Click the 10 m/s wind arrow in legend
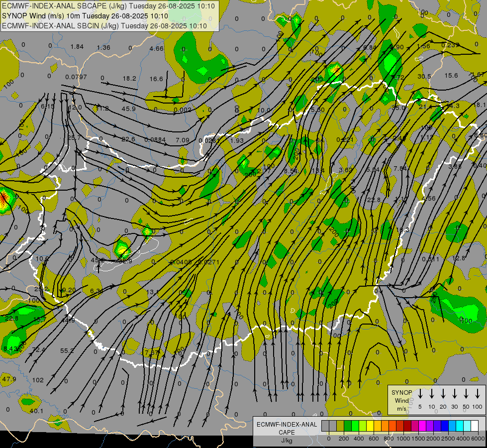 432,394
